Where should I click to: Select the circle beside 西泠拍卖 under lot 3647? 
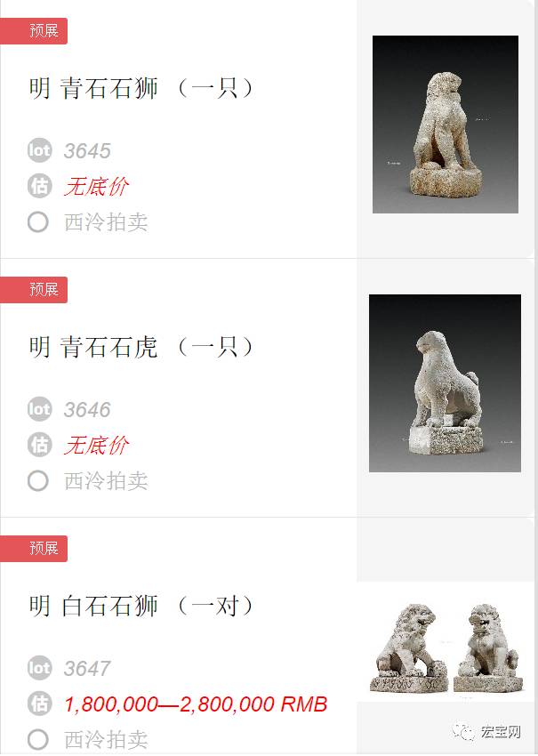point(38,739)
